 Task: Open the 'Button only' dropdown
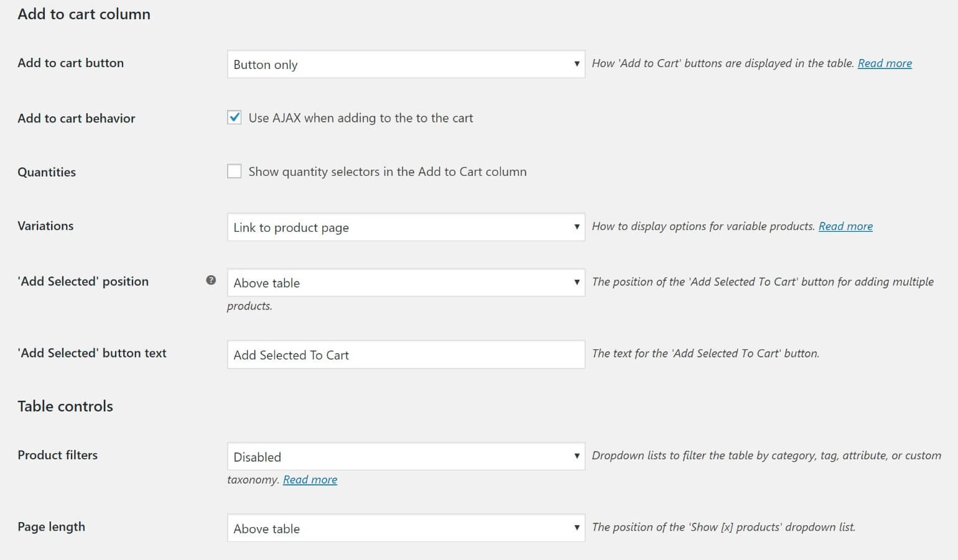(404, 64)
